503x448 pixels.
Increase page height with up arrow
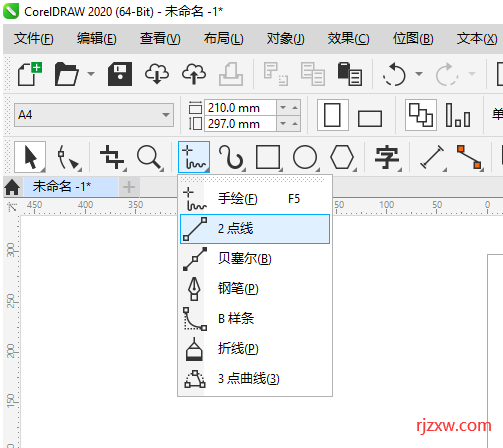[295, 124]
